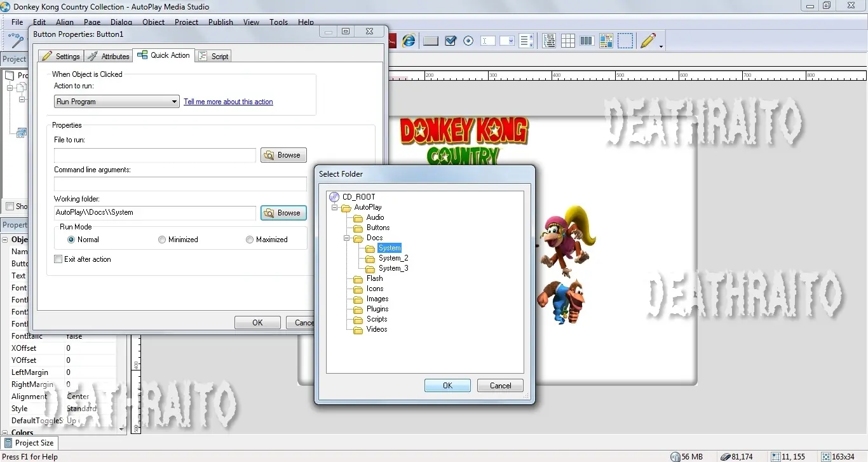Select the listbox object tool in toolbar
Image resolution: width=868 pixels, height=462 pixels.
pyautogui.click(x=526, y=41)
